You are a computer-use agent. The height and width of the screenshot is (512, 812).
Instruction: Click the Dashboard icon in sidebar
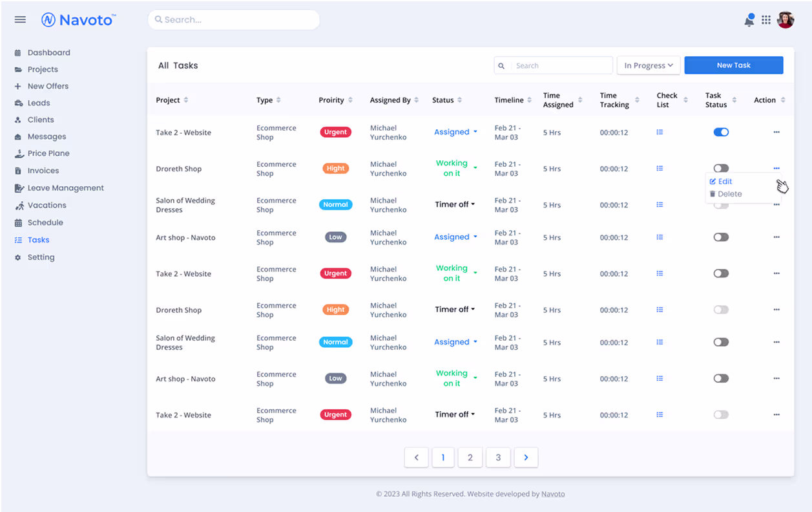coord(18,53)
